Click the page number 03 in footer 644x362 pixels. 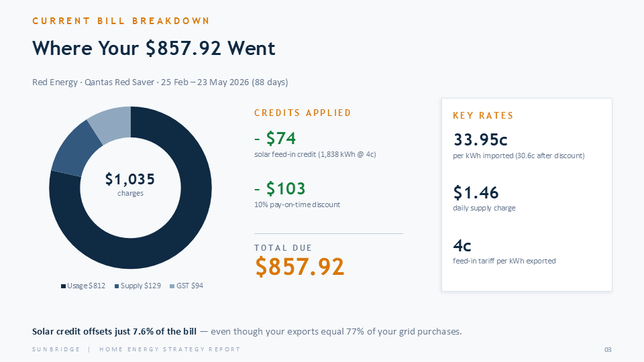[608, 350]
